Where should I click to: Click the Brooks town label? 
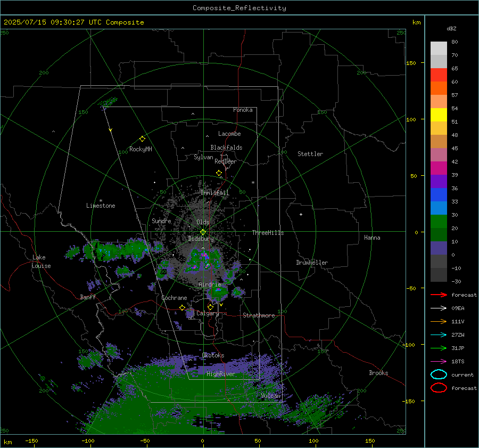coord(378,373)
